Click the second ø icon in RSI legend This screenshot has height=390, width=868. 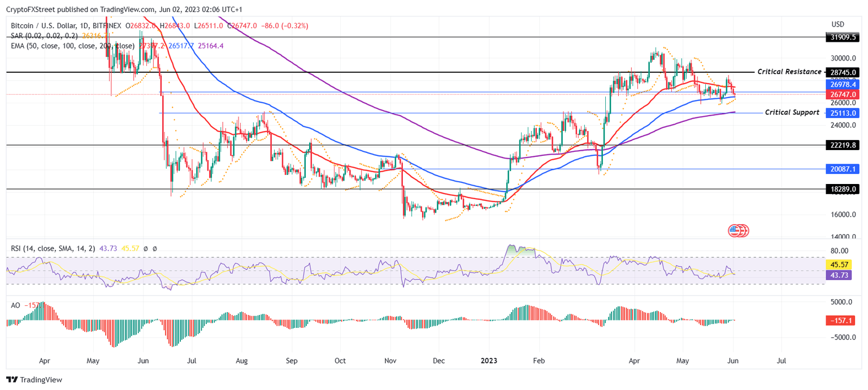coord(155,248)
